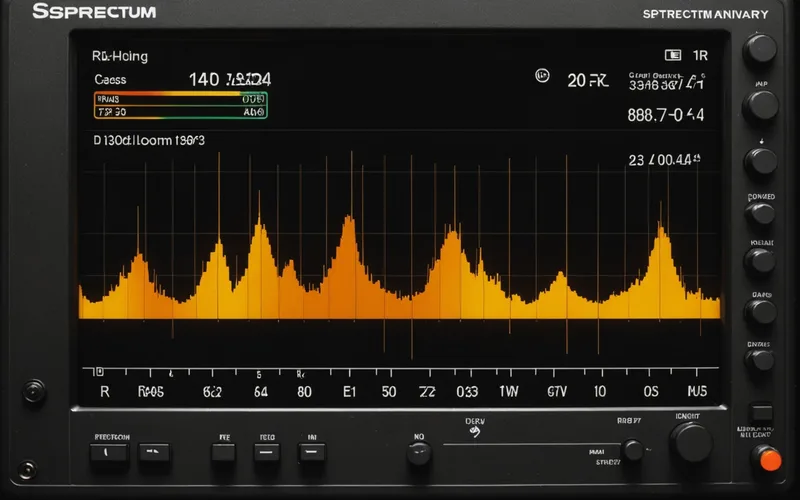Image resolution: width=800 pixels, height=500 pixels.
Task: Click the clock icon beside 20 FK
Action: click(542, 76)
